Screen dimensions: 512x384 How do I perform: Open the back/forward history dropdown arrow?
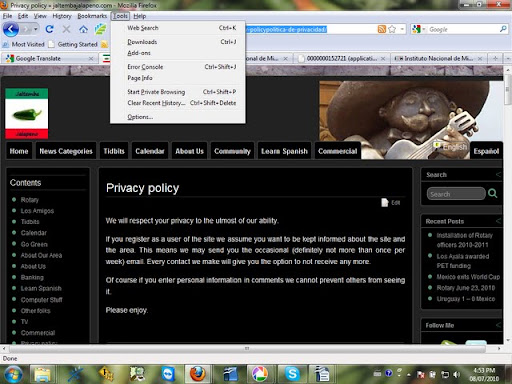pos(36,29)
